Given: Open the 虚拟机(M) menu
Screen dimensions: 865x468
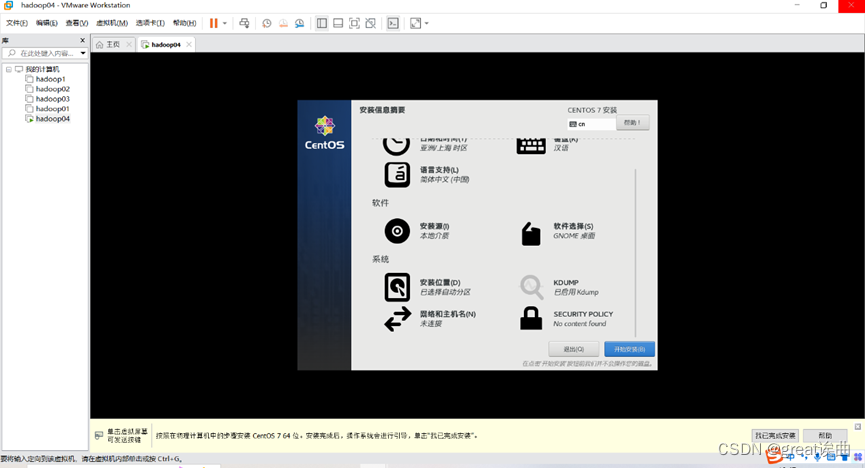Looking at the screenshot, I should tap(112, 23).
